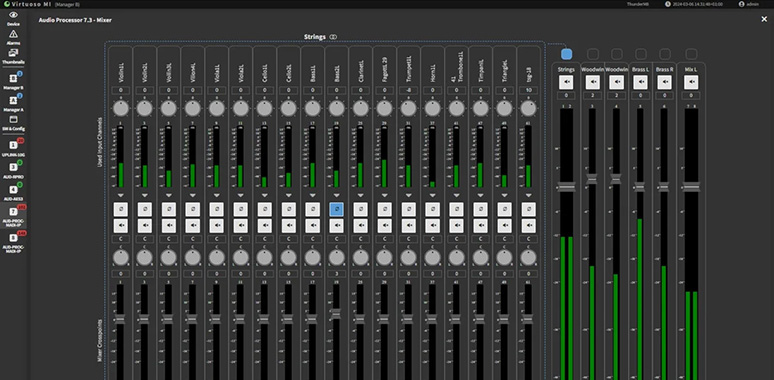Expand the arrow above Cello2L's phase button

289,195
